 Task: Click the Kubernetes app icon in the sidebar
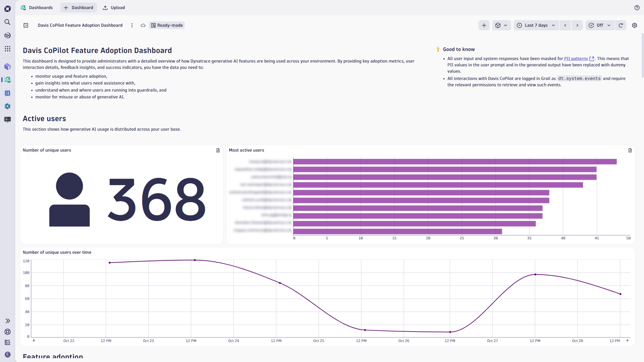coord(7,106)
